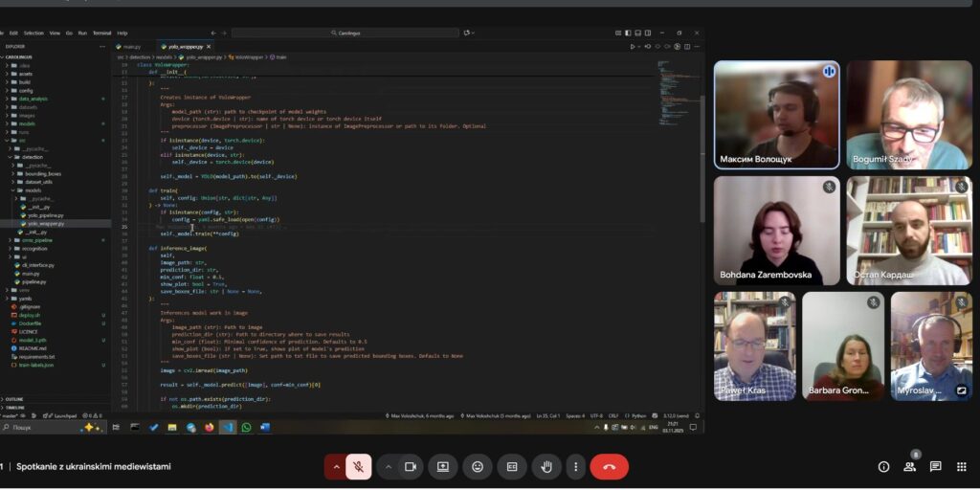The width and height of the screenshot is (980, 490).
Task: Toggle the camera on or off
Action: pyautogui.click(x=411, y=467)
